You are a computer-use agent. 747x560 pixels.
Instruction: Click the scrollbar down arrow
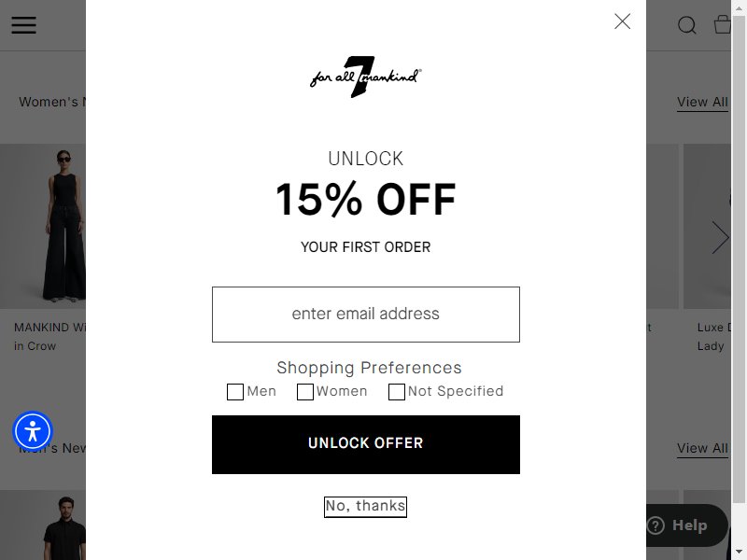(x=739, y=553)
